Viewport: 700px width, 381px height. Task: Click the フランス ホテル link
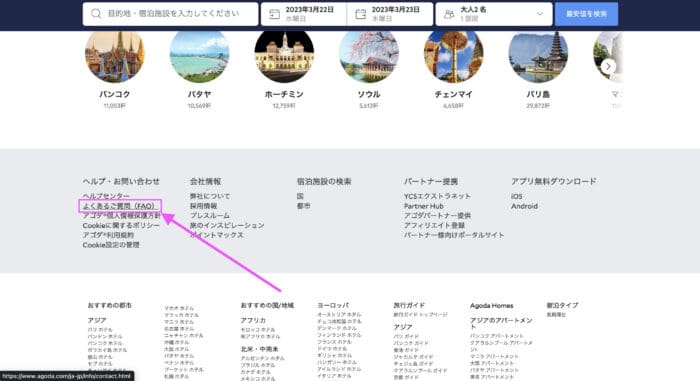point(334,342)
